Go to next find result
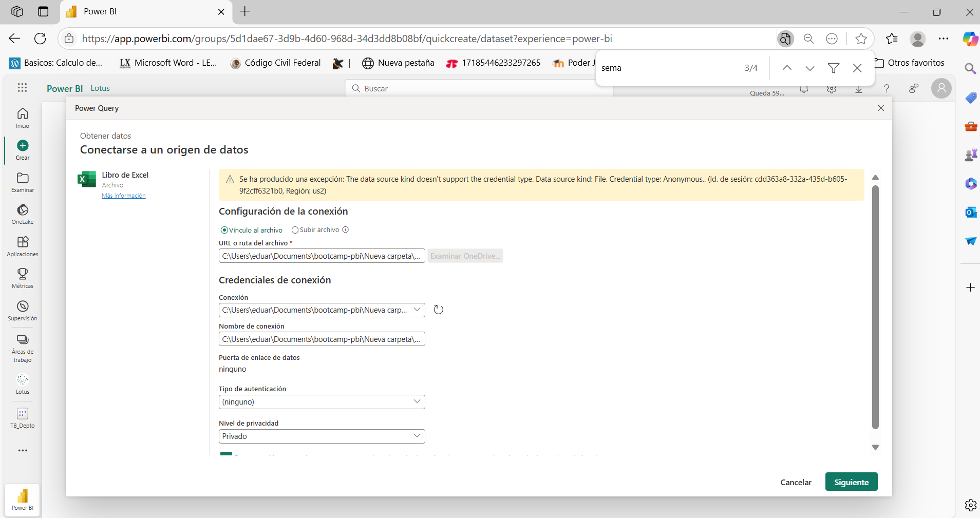Viewport: 980px width, 518px height. (810, 68)
